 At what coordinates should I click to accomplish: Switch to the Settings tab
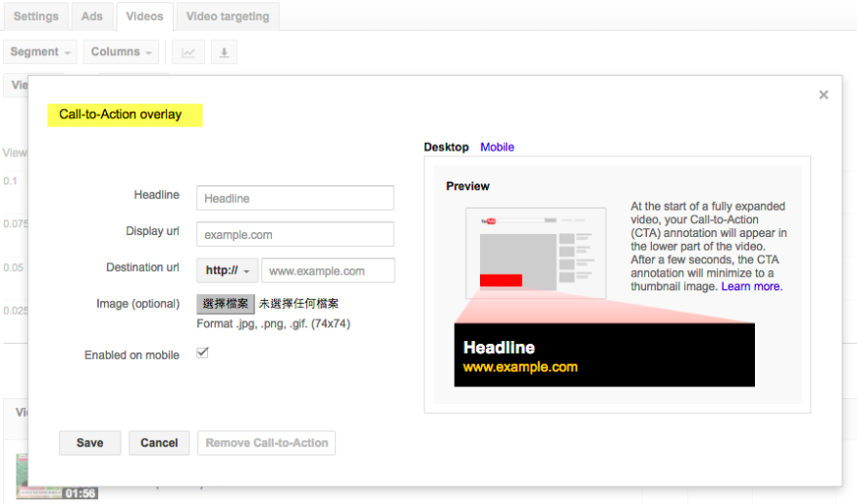coord(35,17)
